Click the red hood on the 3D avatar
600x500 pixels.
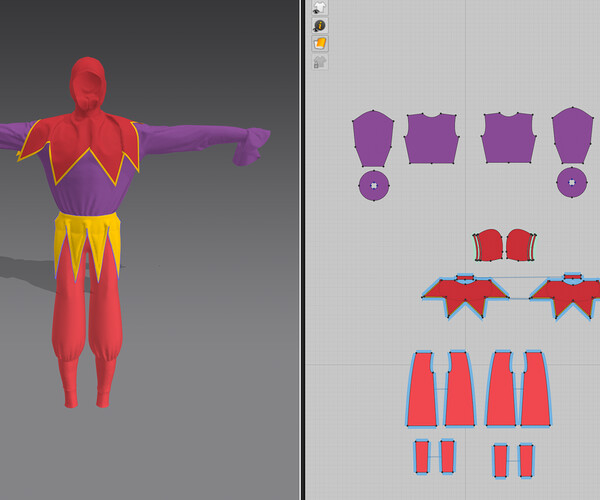click(88, 82)
